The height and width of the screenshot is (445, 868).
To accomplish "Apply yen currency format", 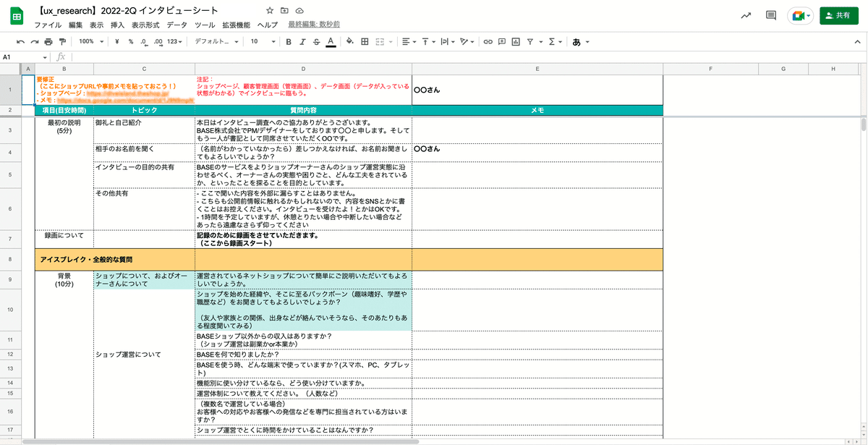I will pyautogui.click(x=117, y=42).
